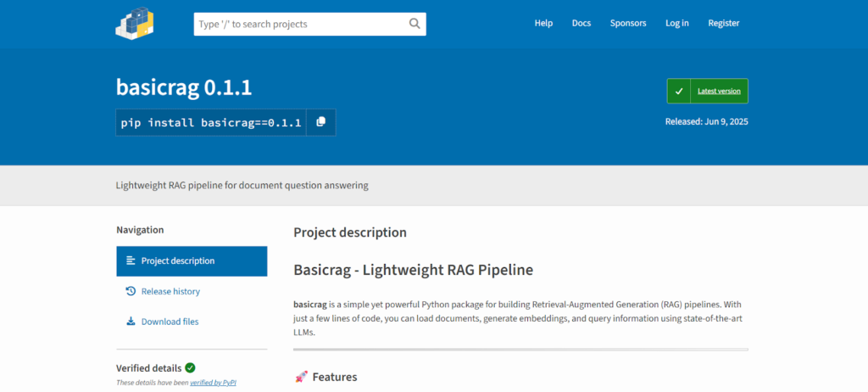
Task: Click the rocket emoji beside Features
Action: pyautogui.click(x=301, y=377)
